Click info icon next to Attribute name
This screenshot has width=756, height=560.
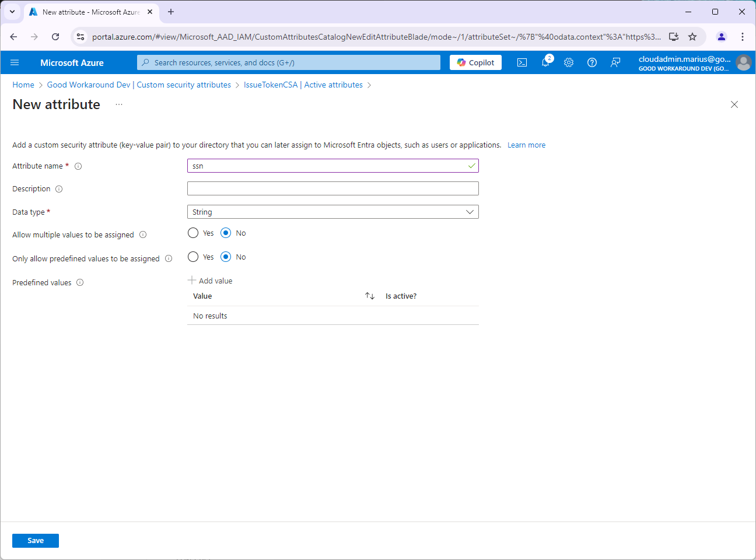pyautogui.click(x=78, y=166)
